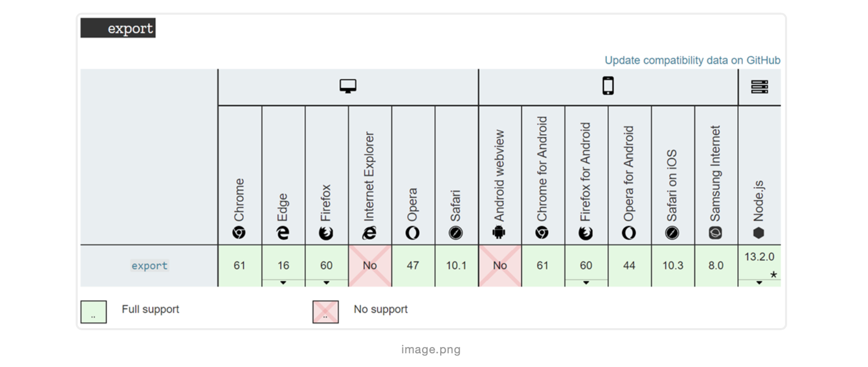The width and height of the screenshot is (868, 367).
Task: Open Update compatibility data on GitHub link
Action: point(692,60)
